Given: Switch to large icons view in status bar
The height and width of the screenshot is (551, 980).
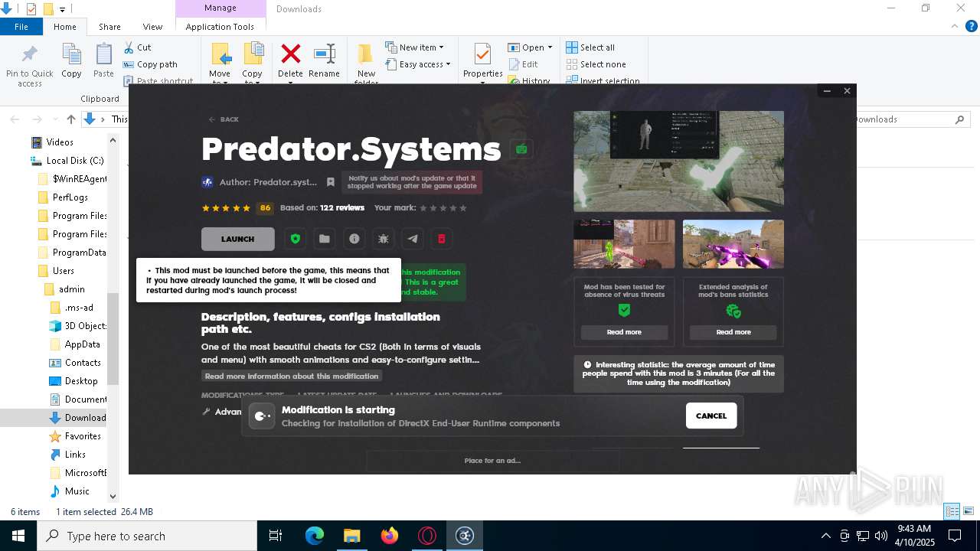Looking at the screenshot, I should [x=969, y=511].
